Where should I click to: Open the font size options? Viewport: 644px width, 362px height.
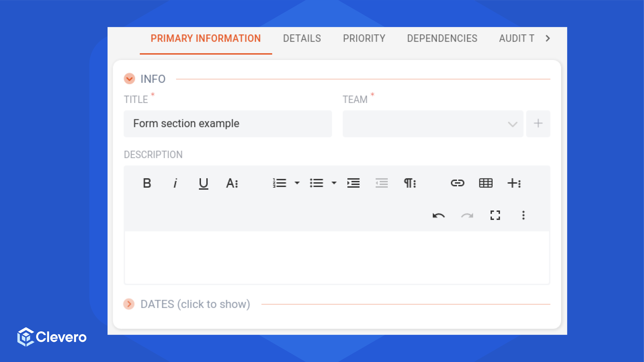(232, 183)
